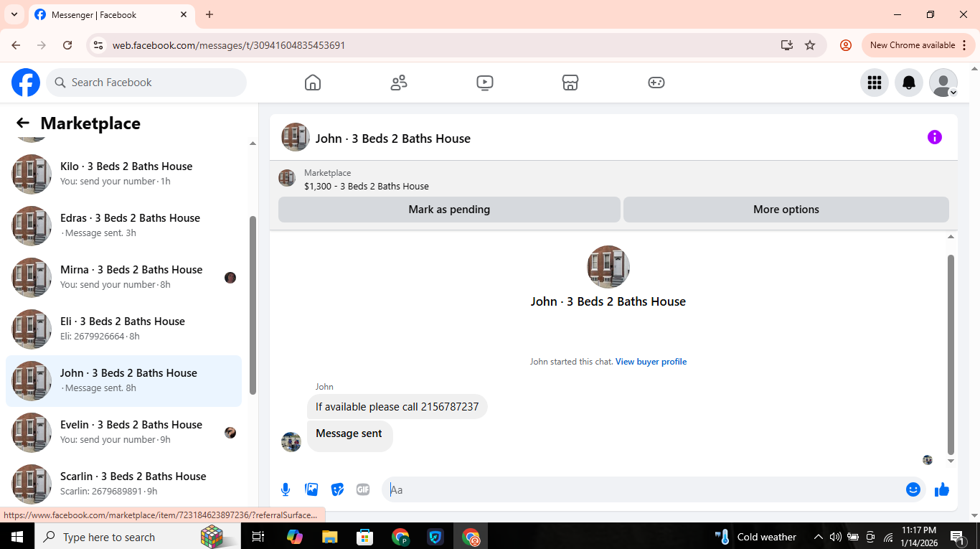Click the back arrow beside Marketplace

(x=23, y=123)
